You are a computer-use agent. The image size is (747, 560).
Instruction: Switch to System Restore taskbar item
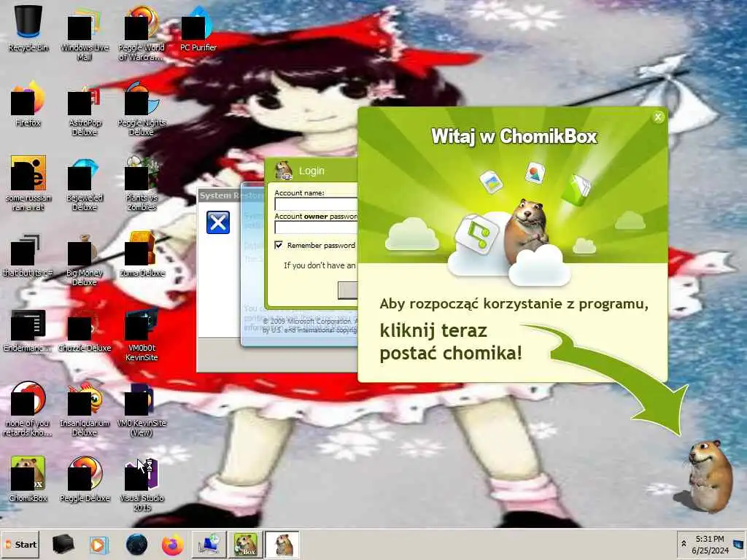(x=209, y=545)
